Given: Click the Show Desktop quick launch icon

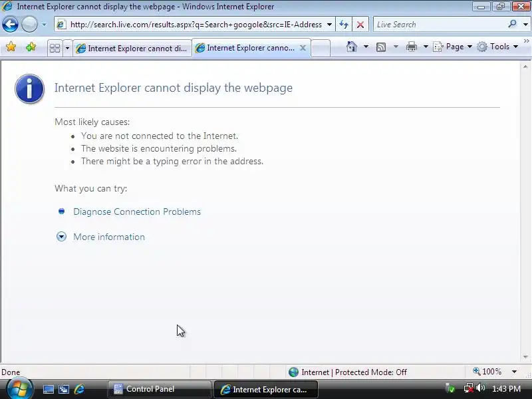Looking at the screenshot, I should [x=48, y=390].
